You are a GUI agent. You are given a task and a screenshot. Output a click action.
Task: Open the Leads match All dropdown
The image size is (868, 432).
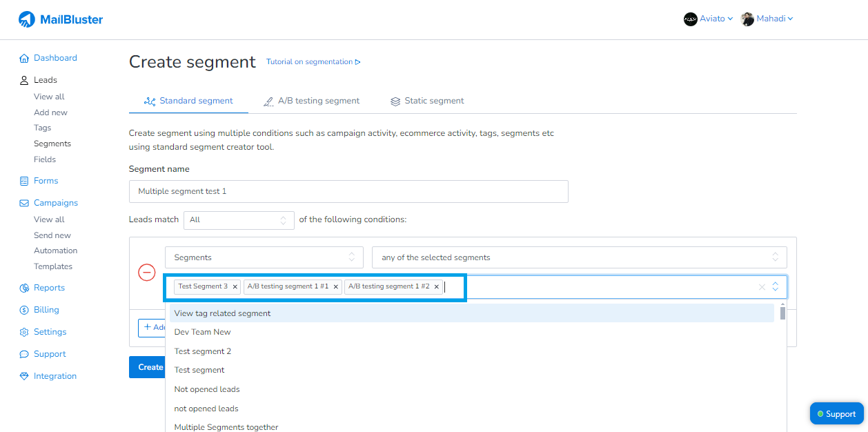pyautogui.click(x=239, y=220)
